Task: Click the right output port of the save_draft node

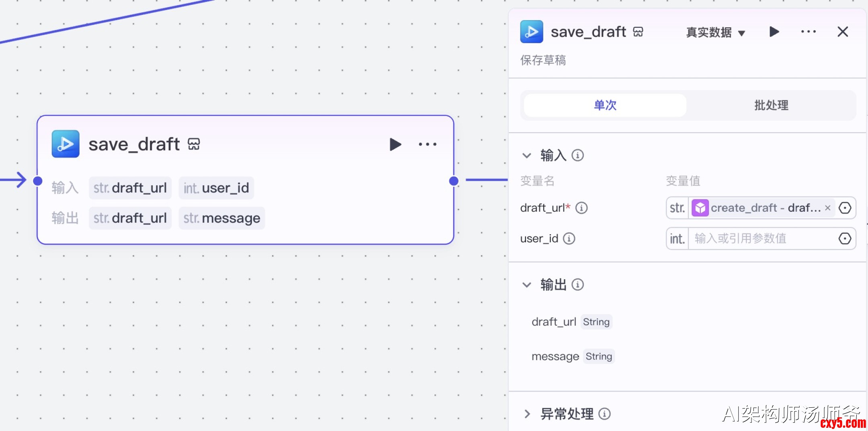Action: (x=454, y=181)
